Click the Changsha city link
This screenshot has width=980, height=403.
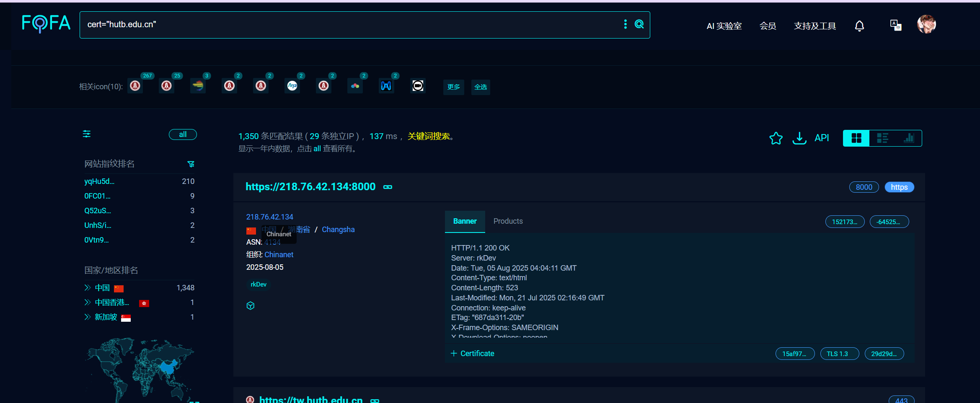pyautogui.click(x=338, y=230)
